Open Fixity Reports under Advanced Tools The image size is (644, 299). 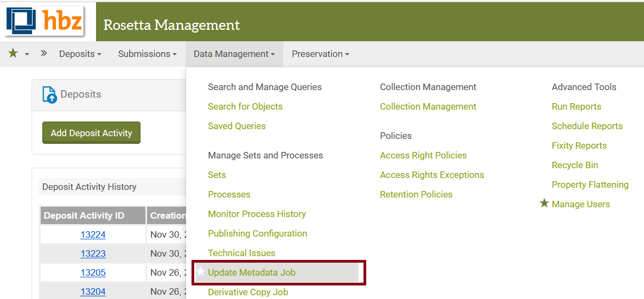579,145
